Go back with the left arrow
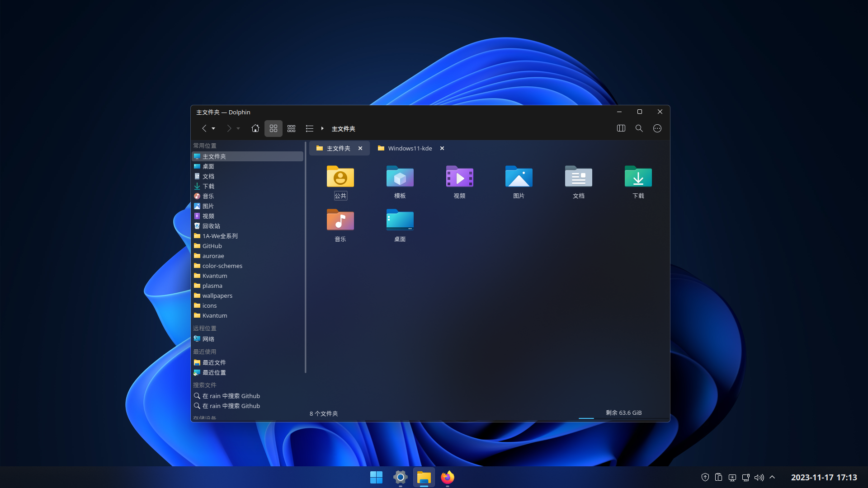The height and width of the screenshot is (488, 868). [204, 129]
